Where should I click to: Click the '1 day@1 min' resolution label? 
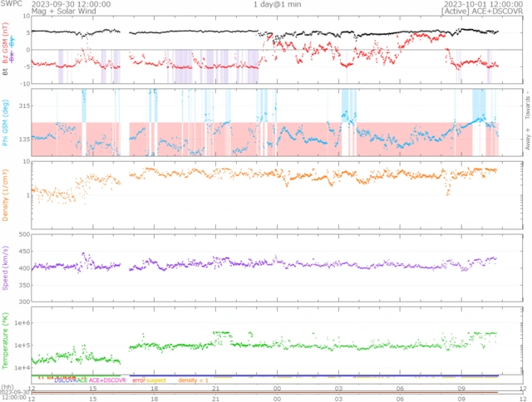click(277, 4)
